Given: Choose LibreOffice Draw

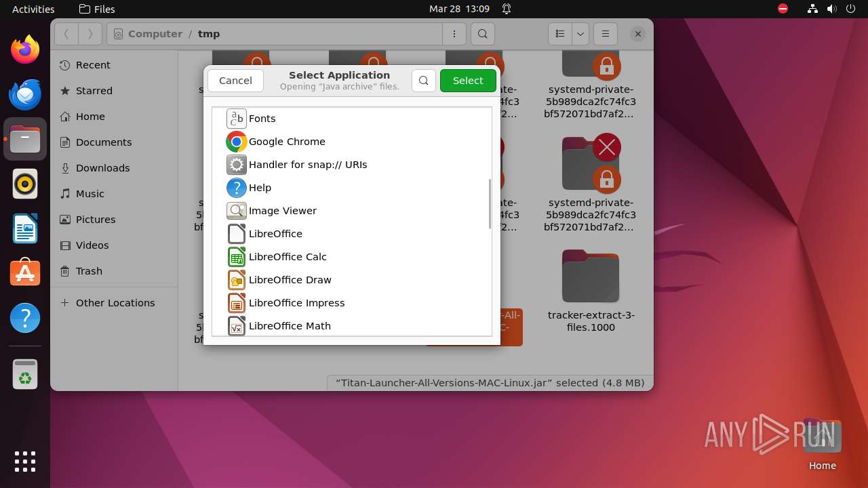Looking at the screenshot, I should point(352,280).
